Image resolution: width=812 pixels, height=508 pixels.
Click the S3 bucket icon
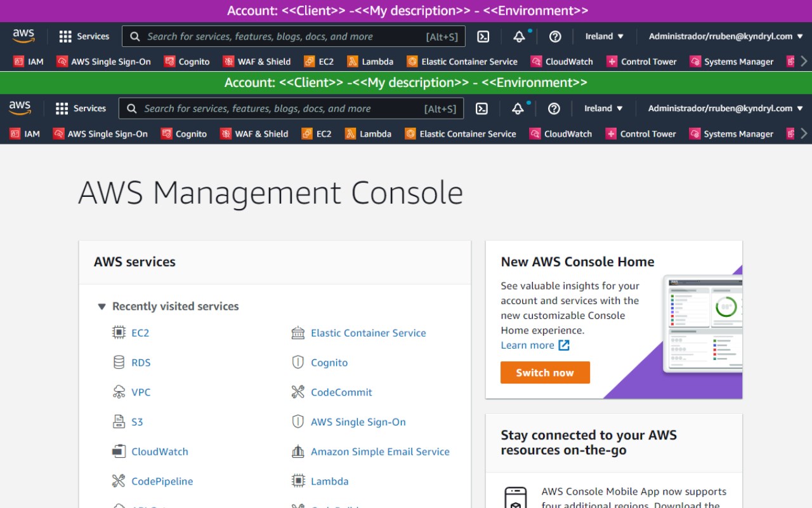click(x=119, y=422)
